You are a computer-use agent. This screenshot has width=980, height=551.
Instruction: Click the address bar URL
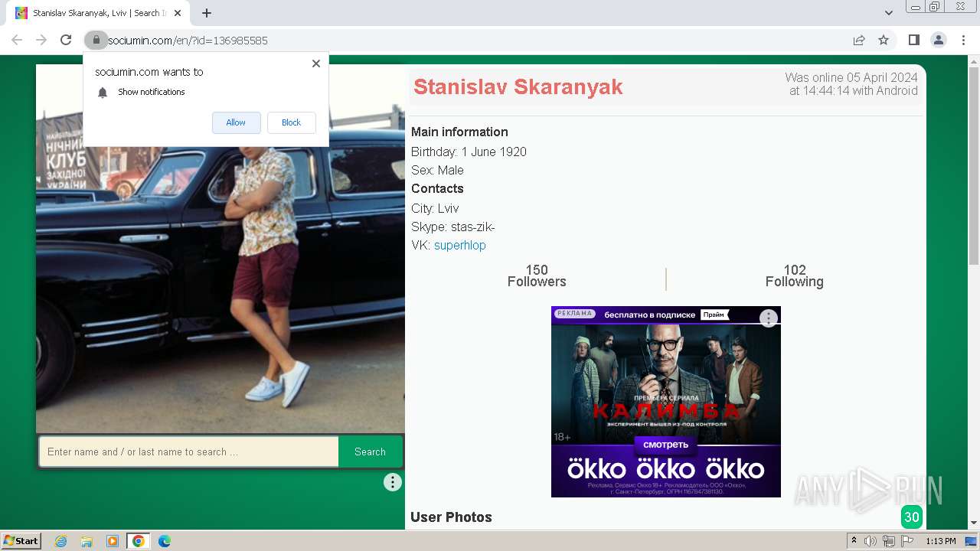pos(188,41)
